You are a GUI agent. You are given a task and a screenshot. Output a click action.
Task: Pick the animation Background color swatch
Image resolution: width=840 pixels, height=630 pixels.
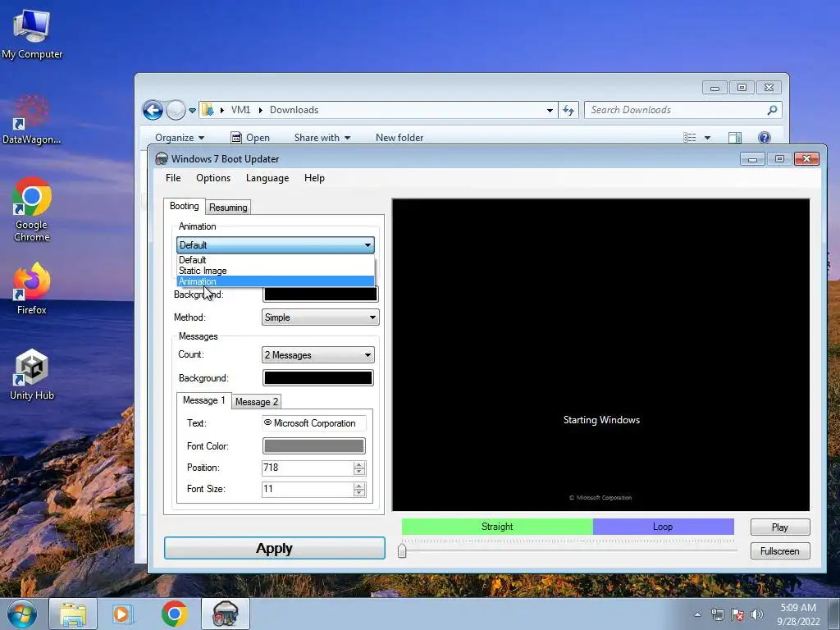321,294
